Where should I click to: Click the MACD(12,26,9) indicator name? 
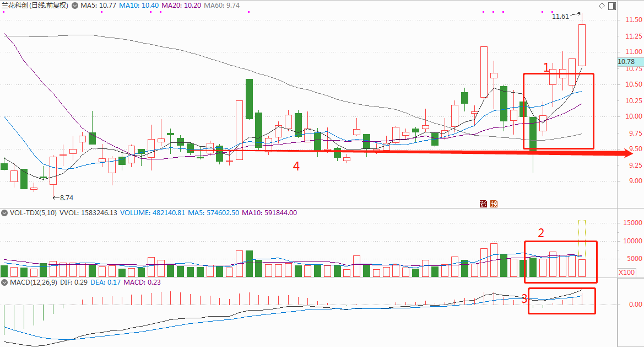pyautogui.click(x=34, y=282)
